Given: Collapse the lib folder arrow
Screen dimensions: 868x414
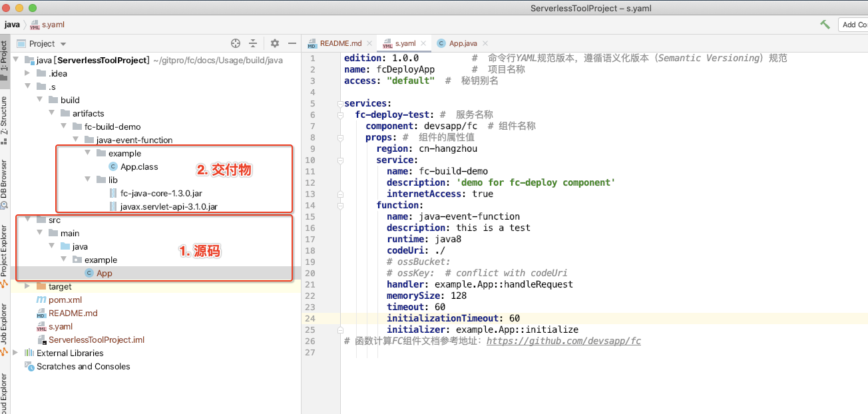Looking at the screenshot, I should [x=88, y=180].
